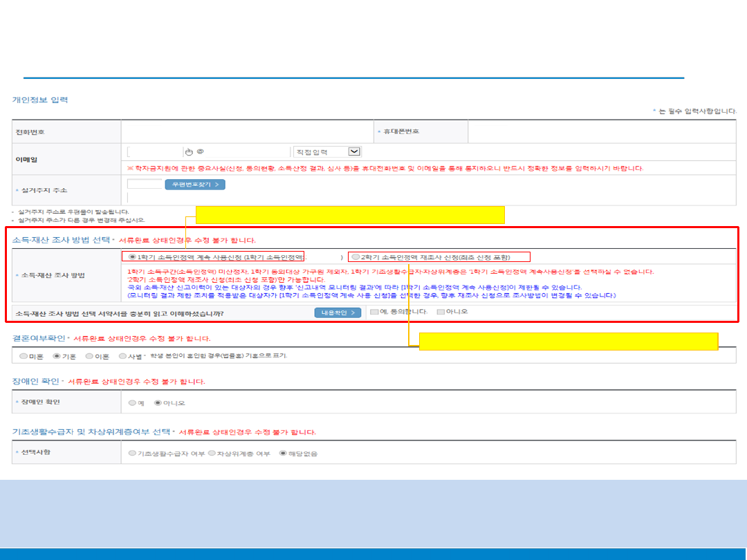Select 2학기 소득인정액 재조사 신청 radio
Screen dimensions: 747x560
coord(356,257)
